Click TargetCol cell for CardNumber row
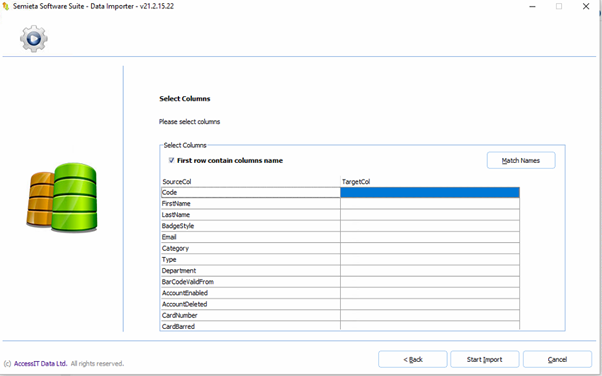This screenshot has height=376, width=602. pyautogui.click(x=430, y=315)
